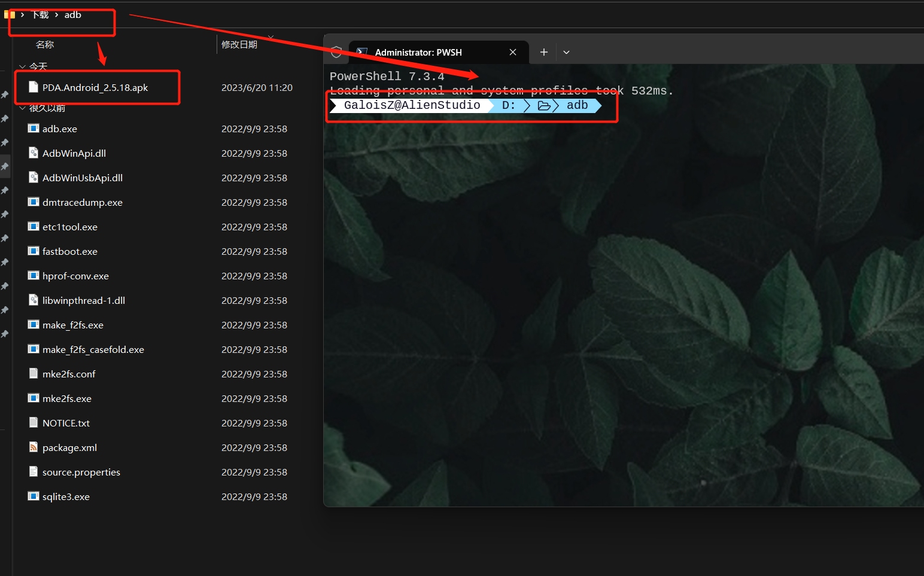Click the fastboot.exe file icon
Screen dimensions: 924x576
point(34,251)
